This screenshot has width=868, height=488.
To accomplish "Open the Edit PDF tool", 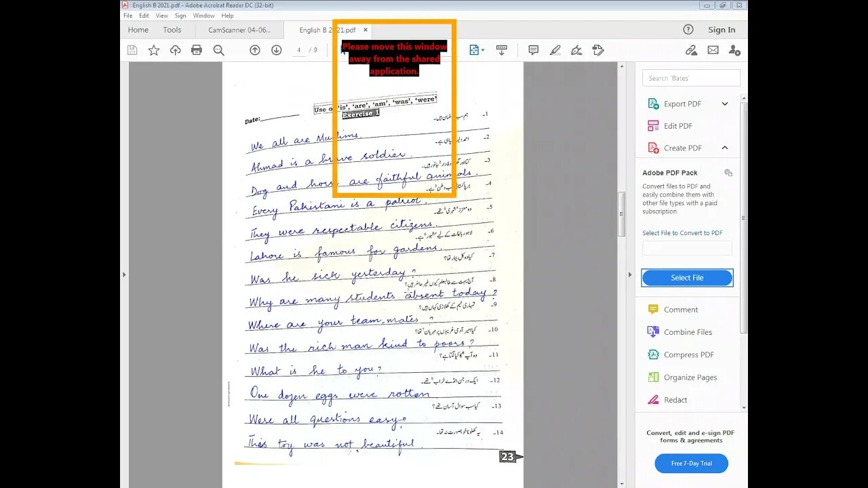I will [x=677, y=126].
